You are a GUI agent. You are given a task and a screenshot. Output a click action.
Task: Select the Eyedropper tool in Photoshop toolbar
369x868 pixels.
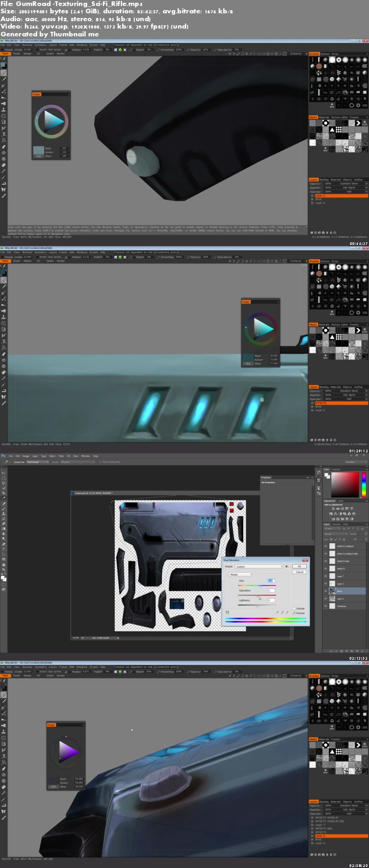click(x=4, y=498)
